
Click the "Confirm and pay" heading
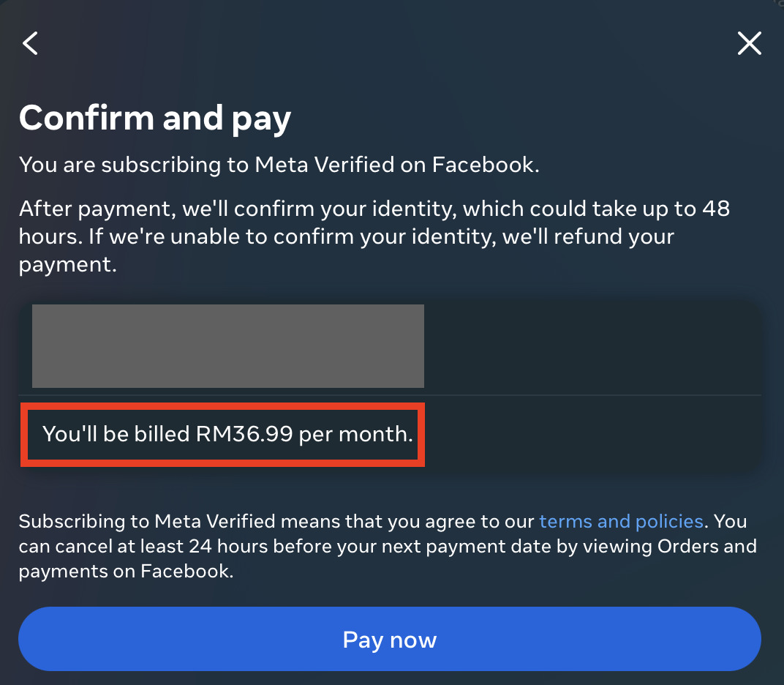click(155, 118)
